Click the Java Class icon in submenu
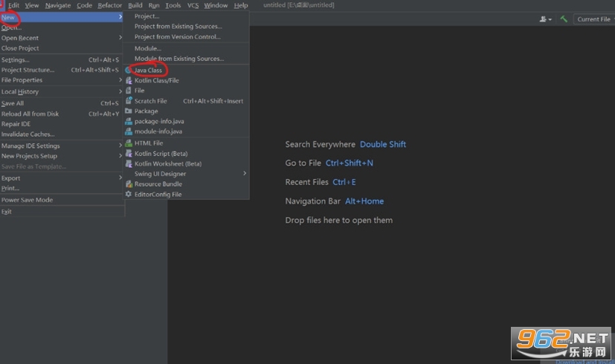615x364 pixels. click(128, 70)
